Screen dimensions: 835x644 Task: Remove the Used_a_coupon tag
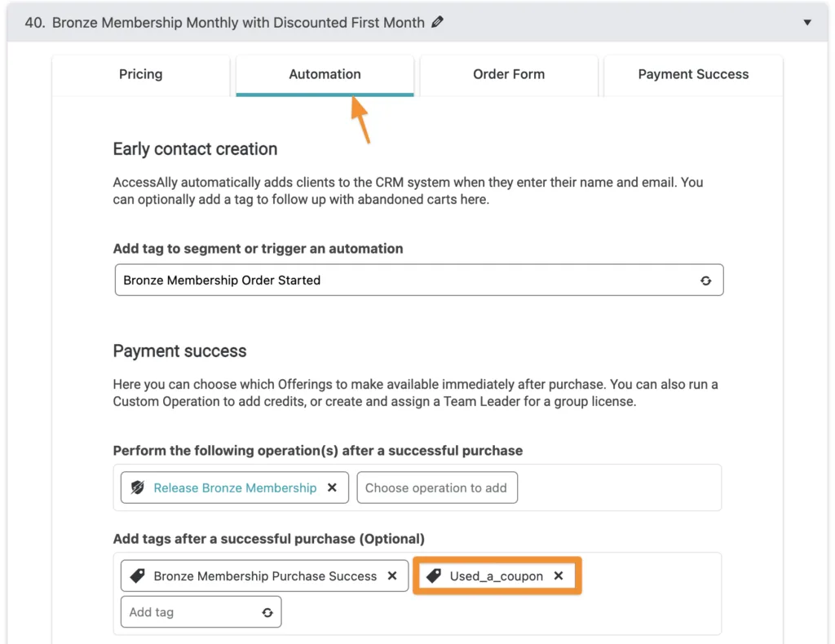coord(559,576)
